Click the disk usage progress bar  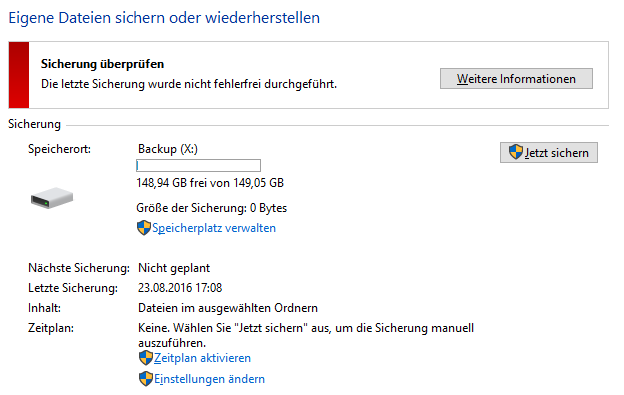[x=199, y=165]
